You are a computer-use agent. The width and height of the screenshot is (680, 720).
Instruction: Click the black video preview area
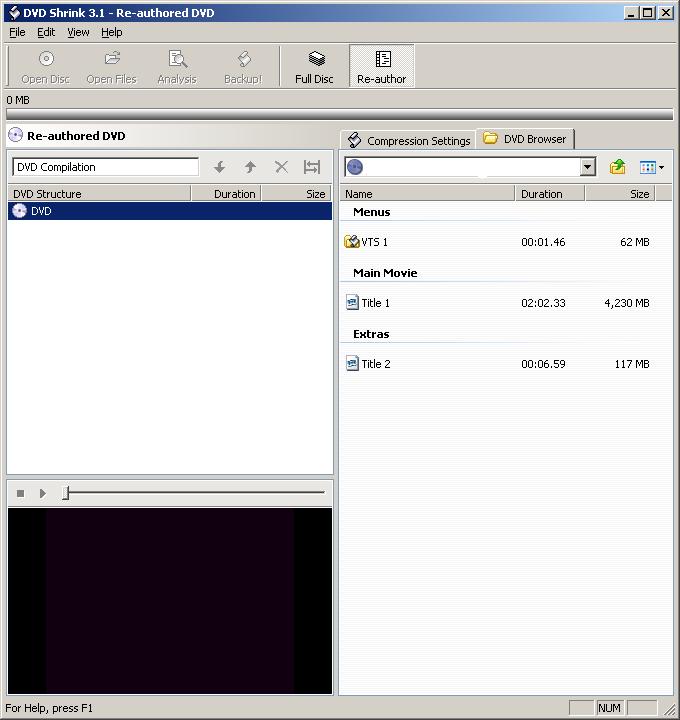170,601
